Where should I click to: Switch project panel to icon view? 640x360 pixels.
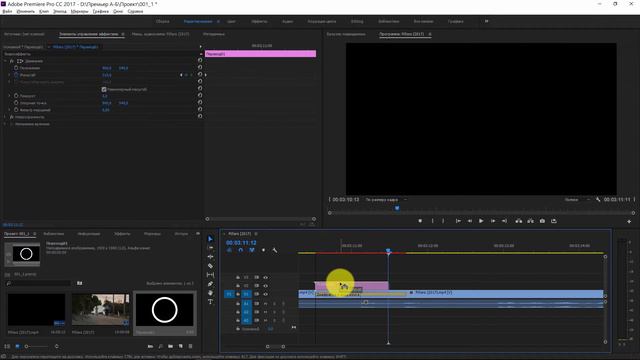pos(17,346)
